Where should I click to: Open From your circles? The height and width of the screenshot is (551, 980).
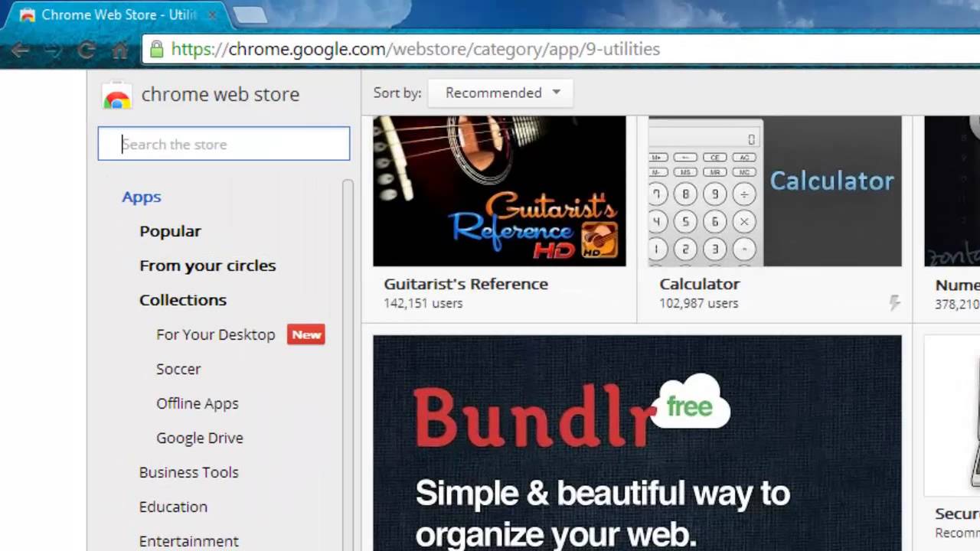(x=207, y=266)
